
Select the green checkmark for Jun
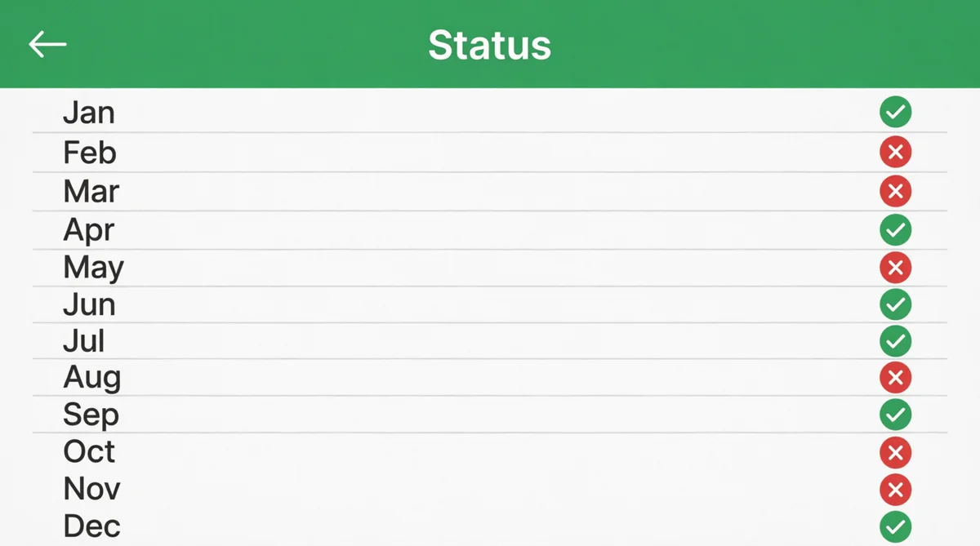895,304
